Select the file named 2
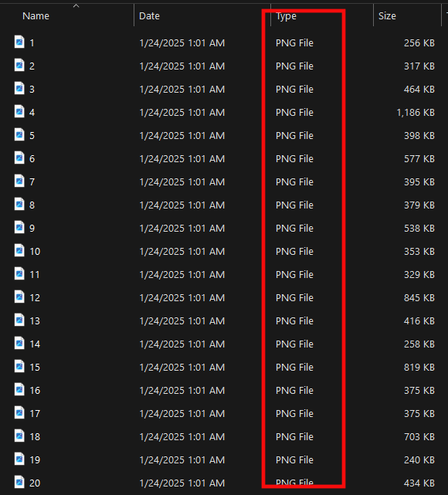Screen dimensions: 448x495 32,66
